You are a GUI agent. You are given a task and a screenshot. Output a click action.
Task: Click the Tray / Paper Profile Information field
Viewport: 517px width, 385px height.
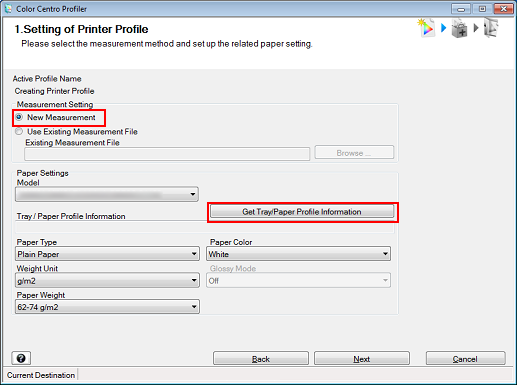click(205, 227)
